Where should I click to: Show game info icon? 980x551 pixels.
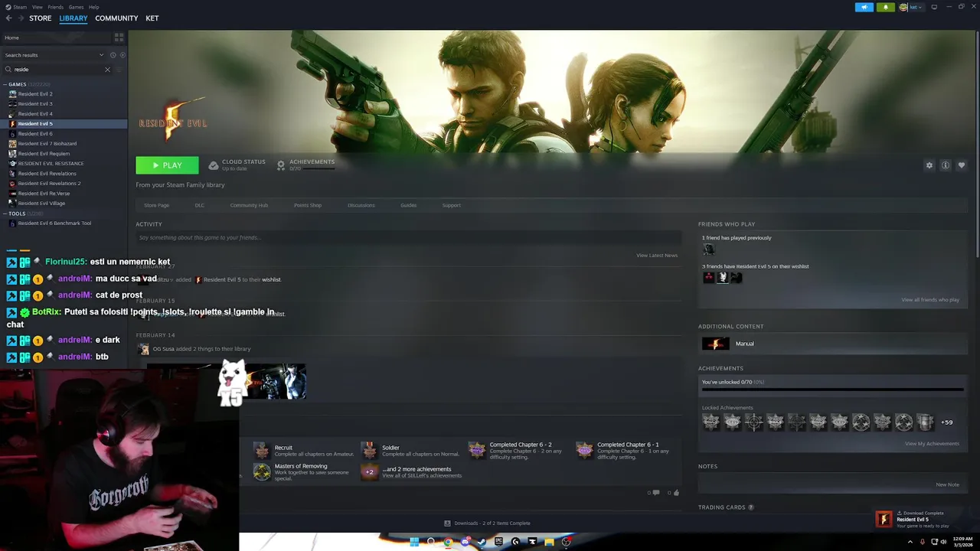(946, 165)
